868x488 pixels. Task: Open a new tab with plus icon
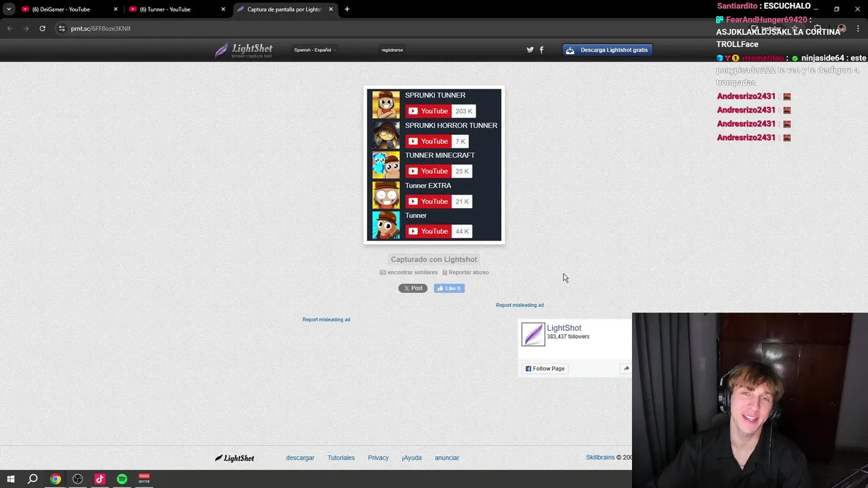tap(347, 9)
